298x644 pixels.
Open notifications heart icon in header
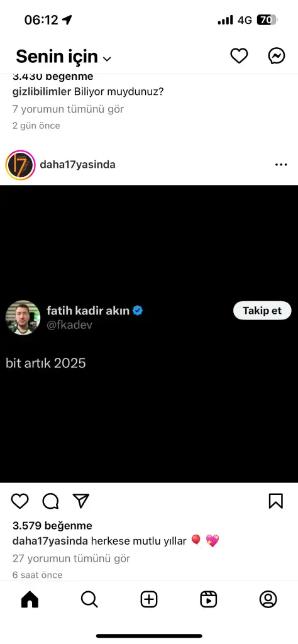pos(239,56)
